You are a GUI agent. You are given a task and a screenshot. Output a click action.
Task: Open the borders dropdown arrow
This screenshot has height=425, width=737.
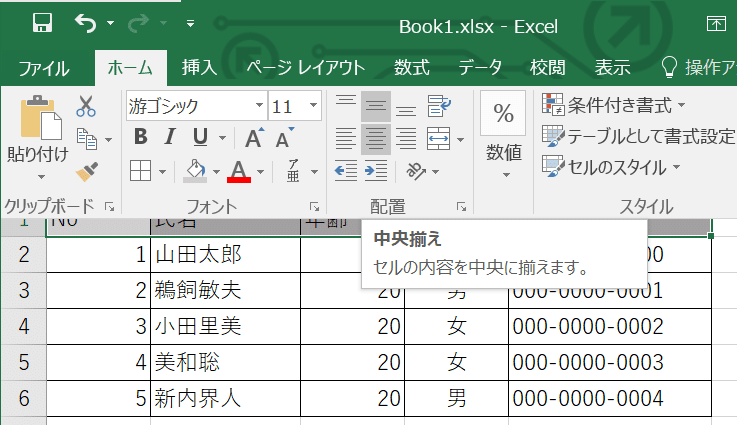tap(163, 172)
